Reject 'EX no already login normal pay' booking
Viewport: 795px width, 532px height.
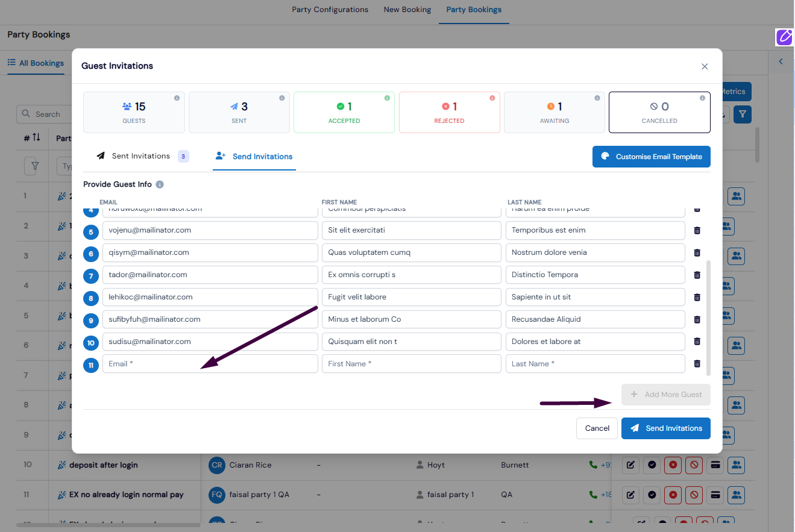pyautogui.click(x=673, y=495)
